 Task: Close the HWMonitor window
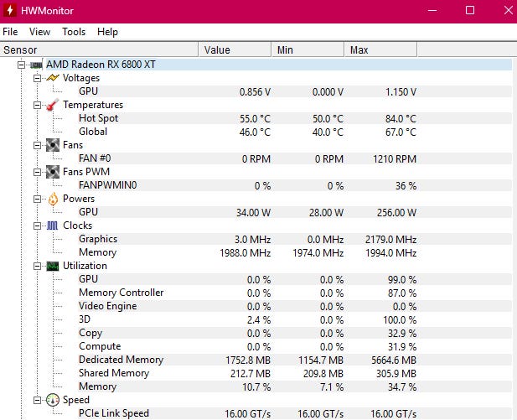[508, 11]
